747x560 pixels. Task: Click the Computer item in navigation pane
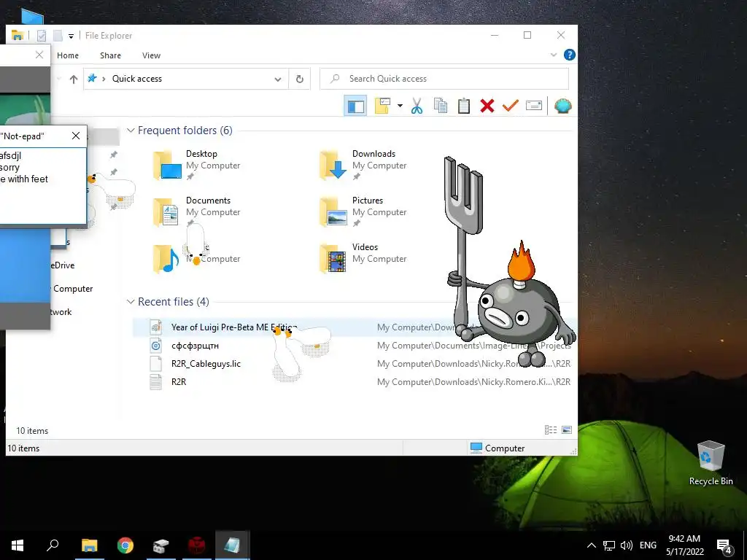72,289
